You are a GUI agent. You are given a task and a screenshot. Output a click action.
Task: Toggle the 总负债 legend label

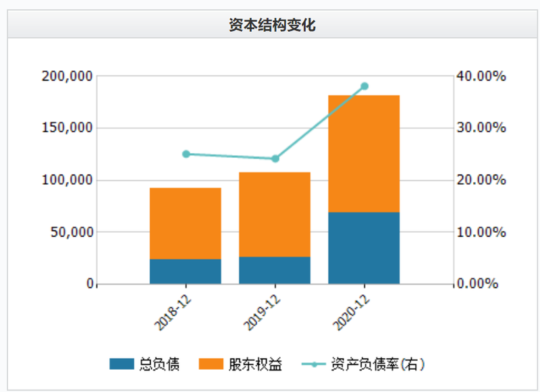[159, 364]
